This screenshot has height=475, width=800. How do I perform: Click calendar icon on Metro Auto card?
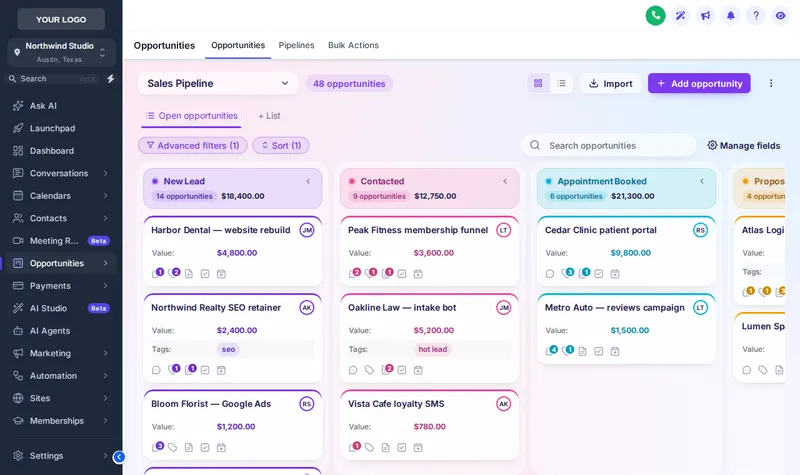click(x=615, y=351)
